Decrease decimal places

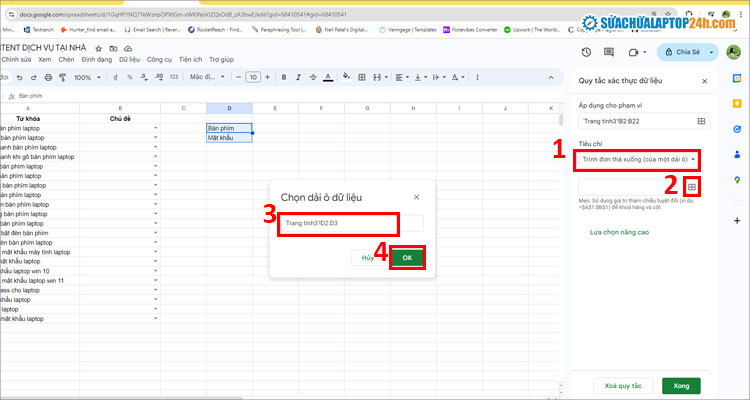coord(144,77)
